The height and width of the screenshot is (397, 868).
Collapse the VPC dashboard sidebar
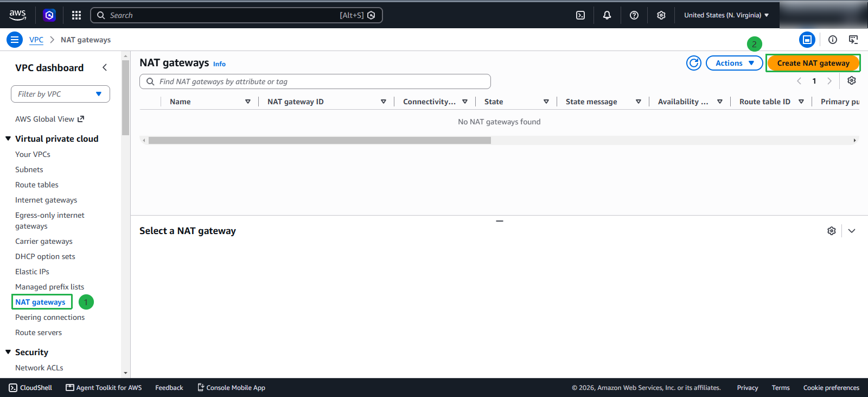(105, 67)
